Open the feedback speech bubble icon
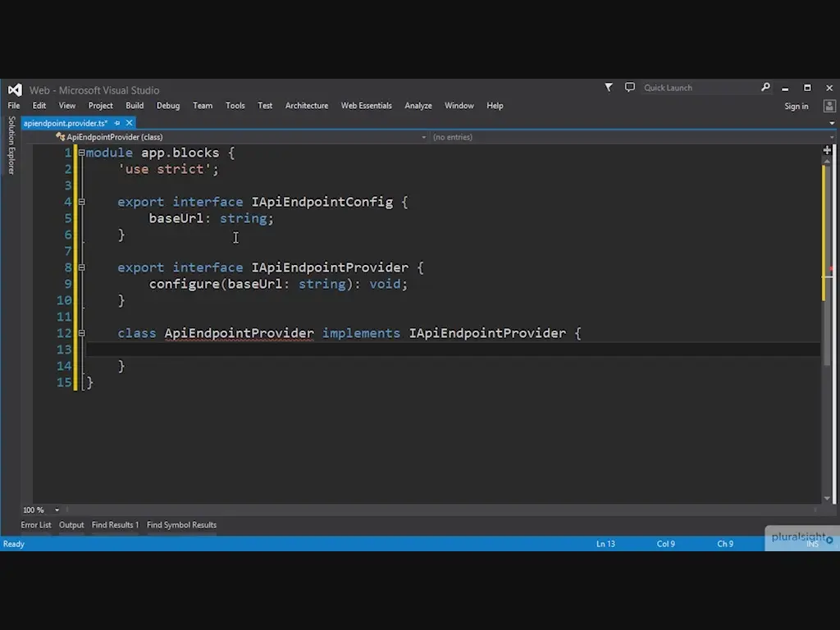 point(629,87)
